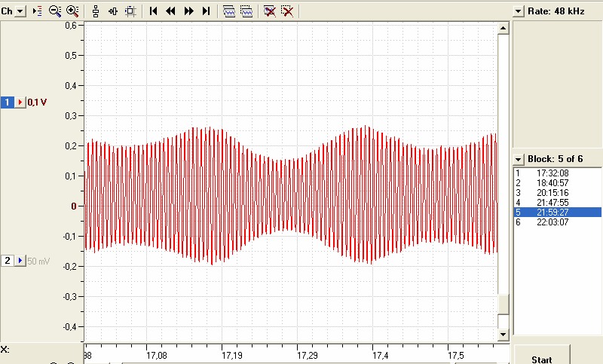Open the Block 5 of 6 dropdown
The width and height of the screenshot is (603, 364).
[x=519, y=159]
